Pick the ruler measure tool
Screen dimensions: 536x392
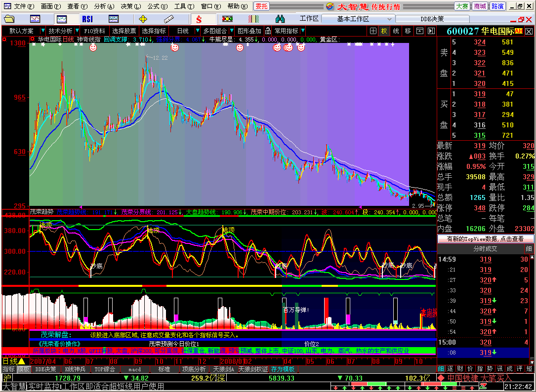(x=168, y=19)
